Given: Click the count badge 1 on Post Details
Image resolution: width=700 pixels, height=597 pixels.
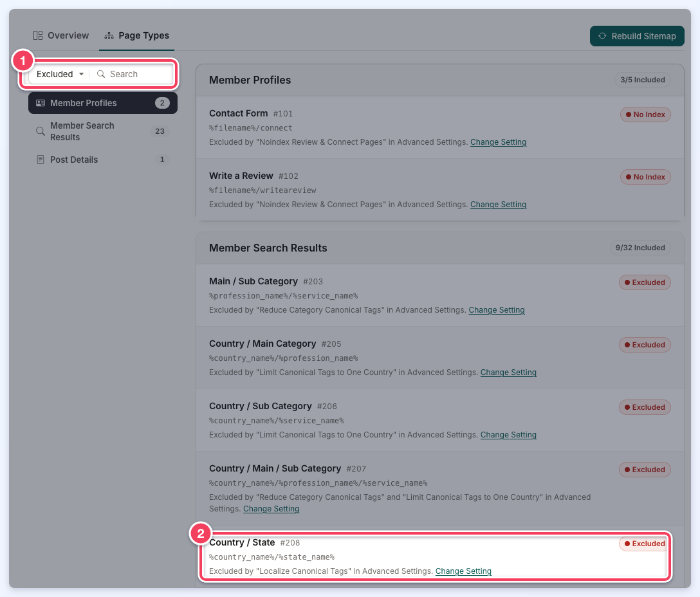Looking at the screenshot, I should [162, 160].
